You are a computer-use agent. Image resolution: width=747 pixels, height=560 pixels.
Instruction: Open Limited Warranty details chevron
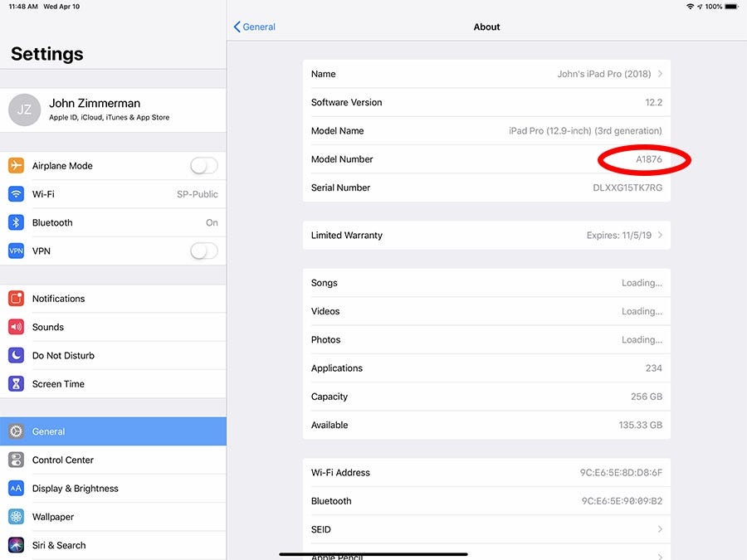(660, 236)
